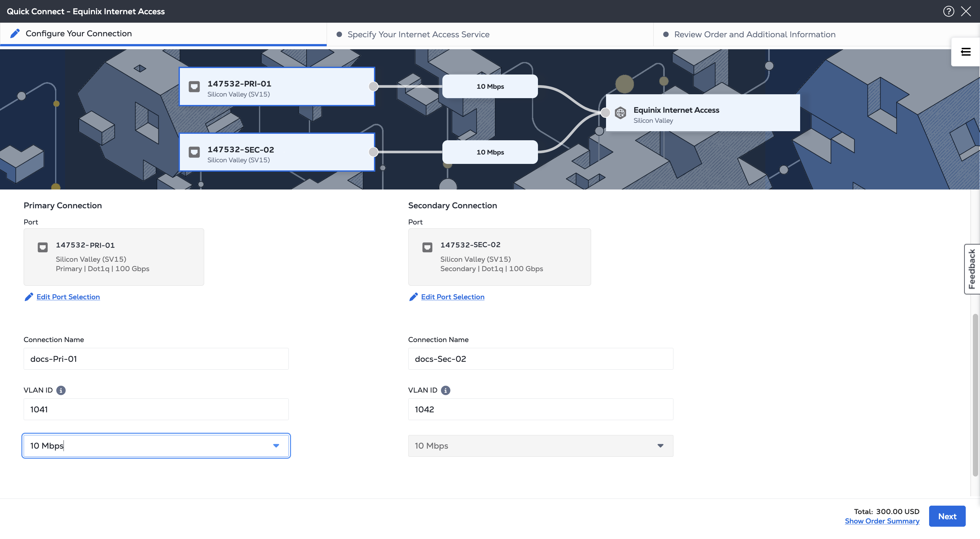The width and height of the screenshot is (980, 539).
Task: Click the port icon on 147532-PRI-01 diagram node
Action: pos(194,87)
